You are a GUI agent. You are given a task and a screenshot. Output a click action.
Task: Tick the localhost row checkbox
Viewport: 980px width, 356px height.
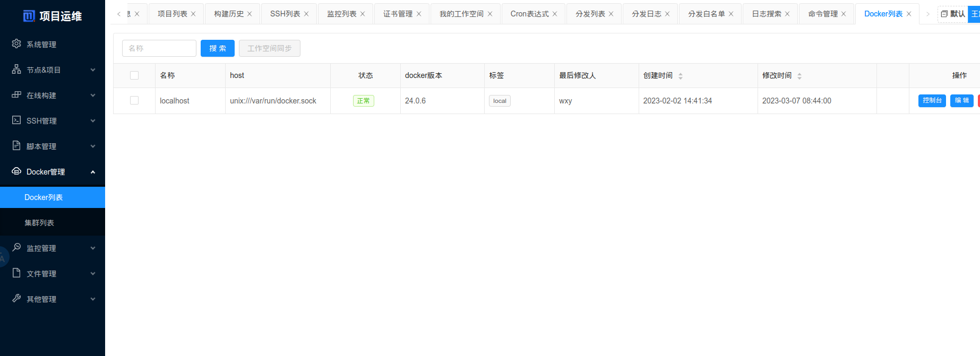(x=134, y=100)
